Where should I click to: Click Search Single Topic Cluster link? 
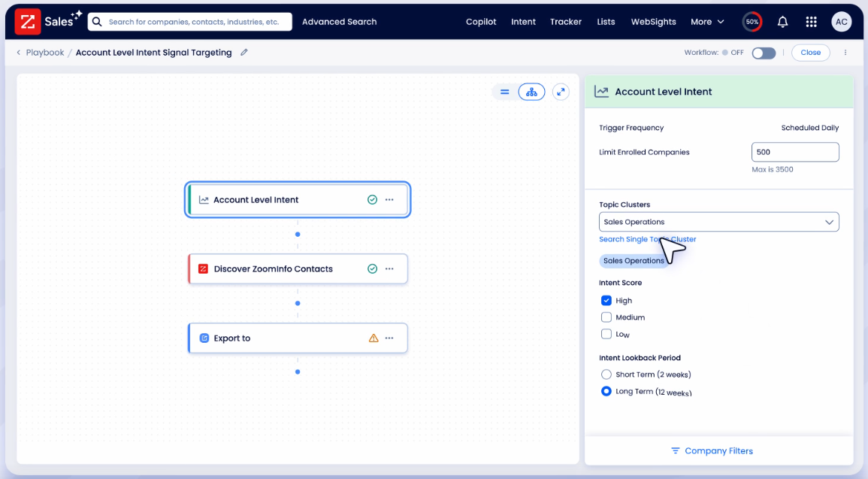click(x=647, y=239)
